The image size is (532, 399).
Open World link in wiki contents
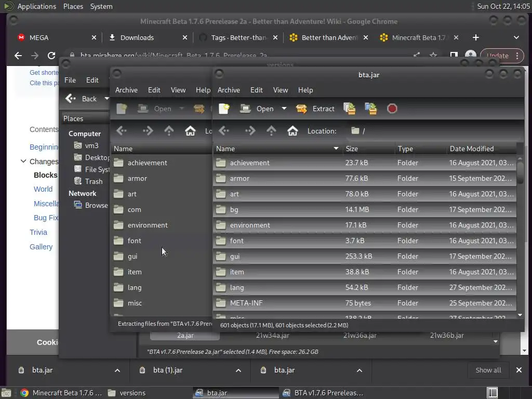point(43,189)
